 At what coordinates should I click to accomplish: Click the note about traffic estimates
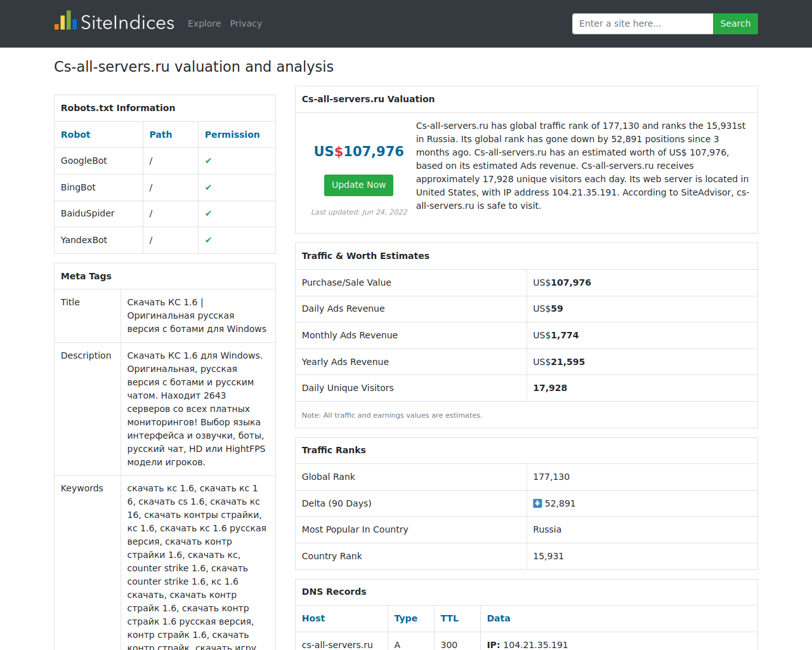(x=392, y=415)
